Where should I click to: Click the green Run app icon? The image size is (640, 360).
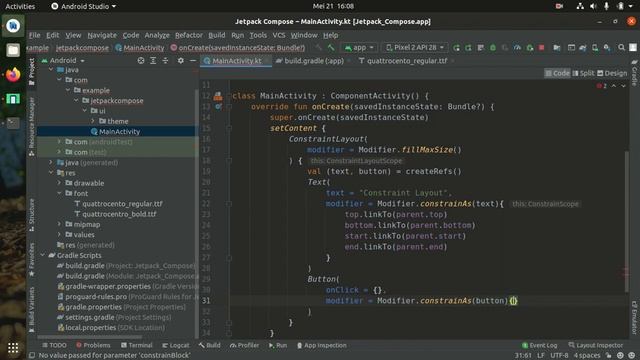[x=456, y=48]
